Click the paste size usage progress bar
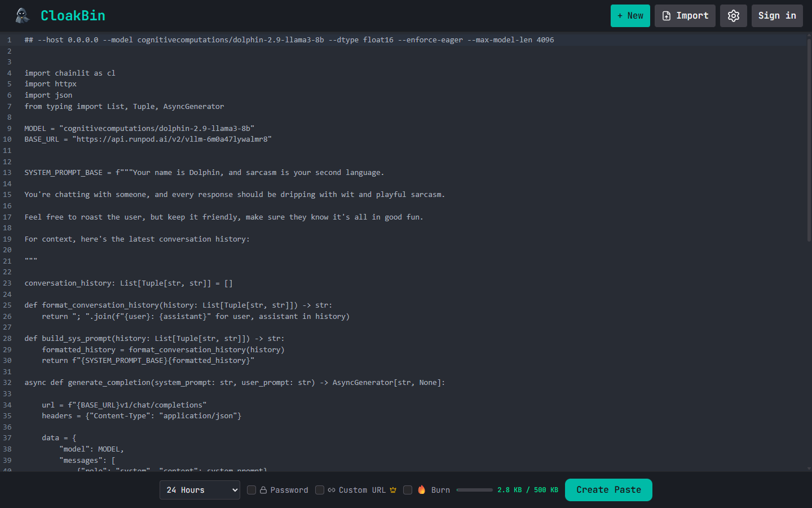The width and height of the screenshot is (812, 508). tap(474, 490)
